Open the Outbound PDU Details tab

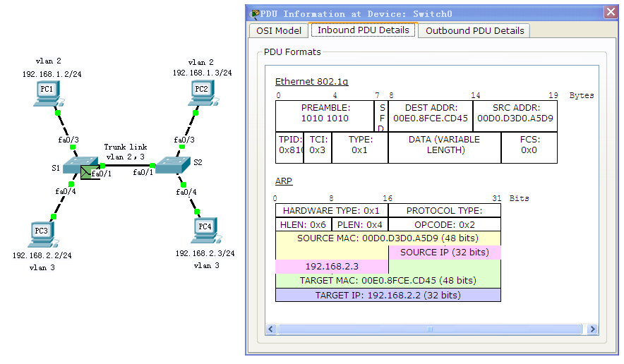pos(474,30)
